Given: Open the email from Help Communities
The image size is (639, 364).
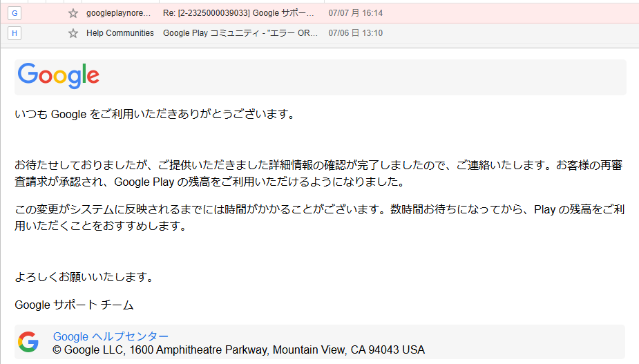Looking at the screenshot, I should click(x=120, y=33).
